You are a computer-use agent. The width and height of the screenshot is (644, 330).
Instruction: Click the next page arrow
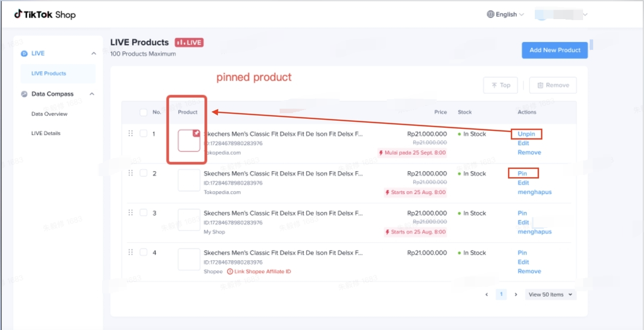[516, 295]
